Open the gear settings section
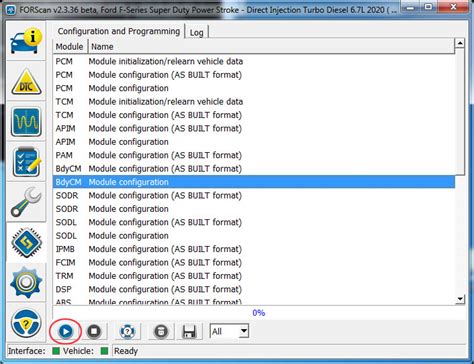Viewport: 474px width, 364px height. (x=26, y=283)
